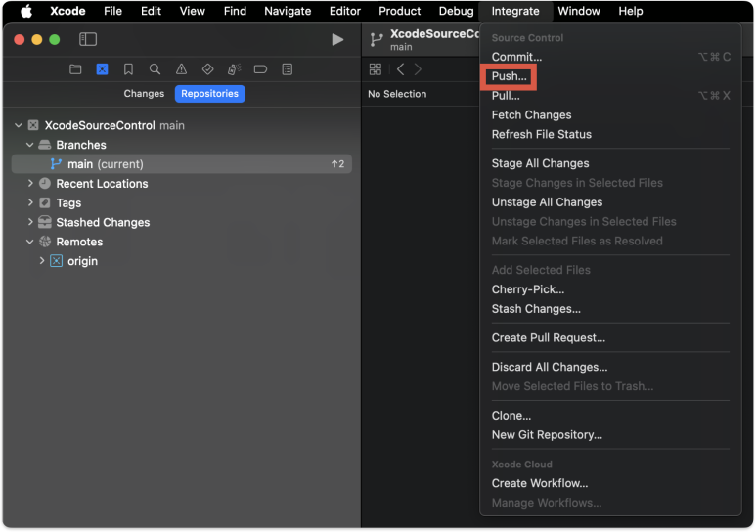
Task: Choose Create Workflow... menu item
Action: [610, 483]
